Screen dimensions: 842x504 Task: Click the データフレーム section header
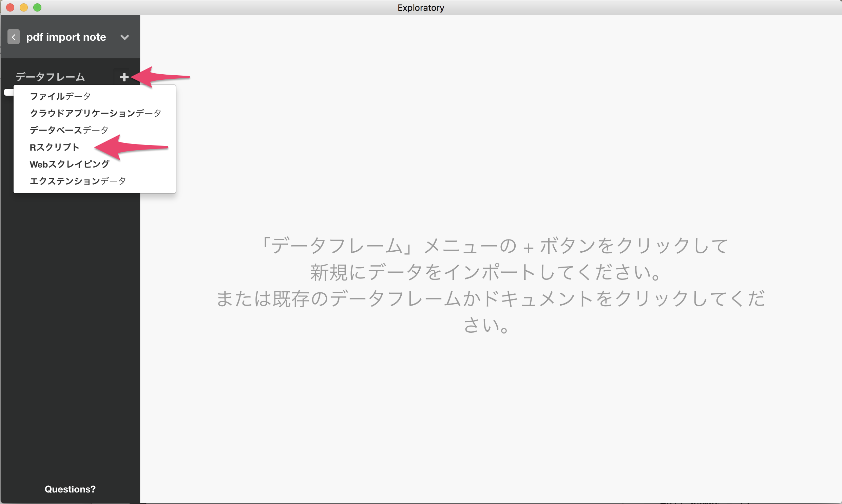pyautogui.click(x=50, y=77)
